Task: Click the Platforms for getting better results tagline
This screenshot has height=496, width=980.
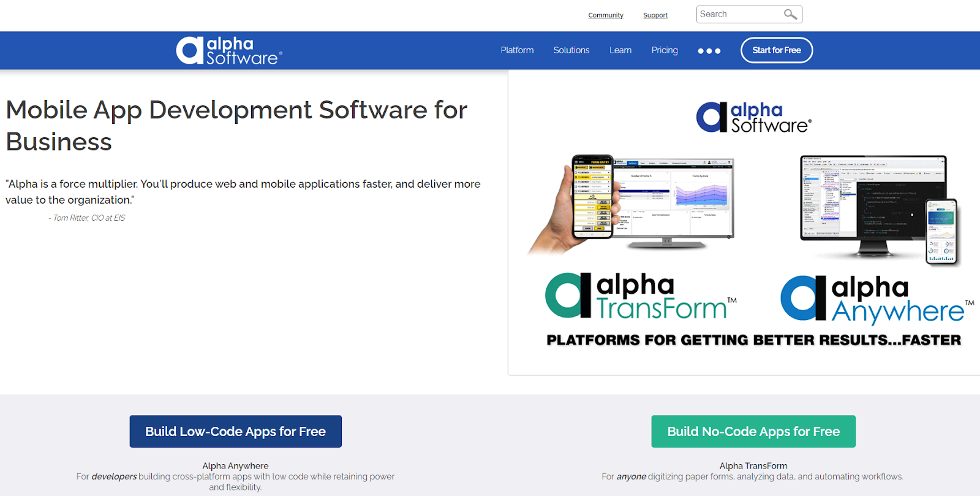Action: [x=754, y=340]
